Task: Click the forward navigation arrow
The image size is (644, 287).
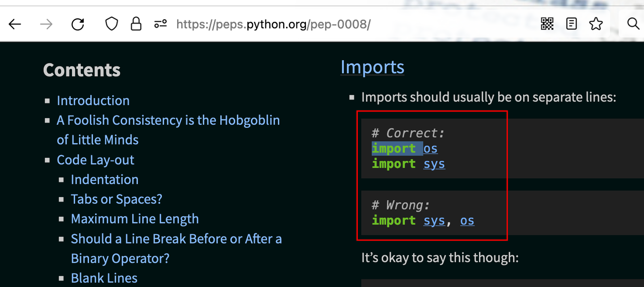Action: (x=46, y=24)
